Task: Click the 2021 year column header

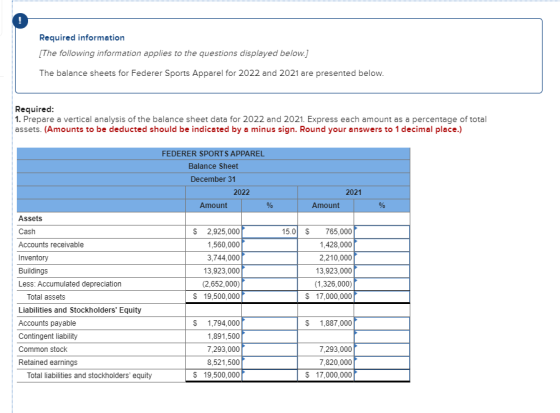Action: pos(354,192)
